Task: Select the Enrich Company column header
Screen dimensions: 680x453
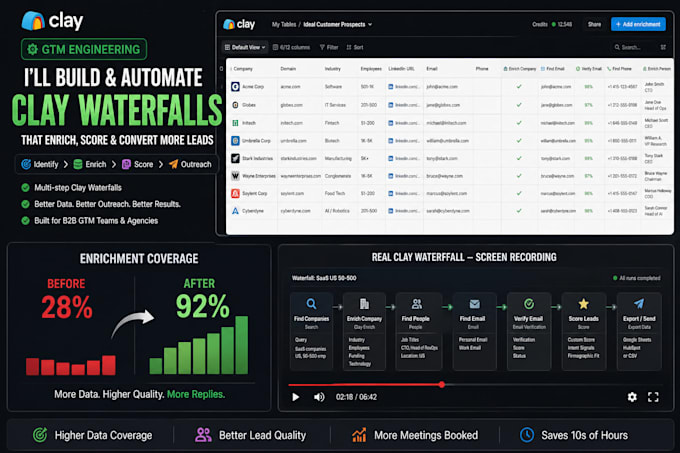Action: click(520, 68)
